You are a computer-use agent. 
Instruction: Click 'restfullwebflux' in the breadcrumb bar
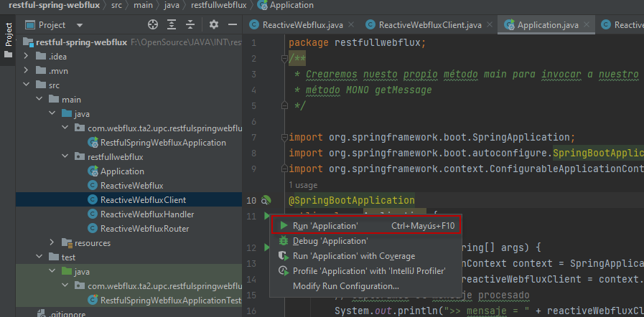(x=218, y=6)
